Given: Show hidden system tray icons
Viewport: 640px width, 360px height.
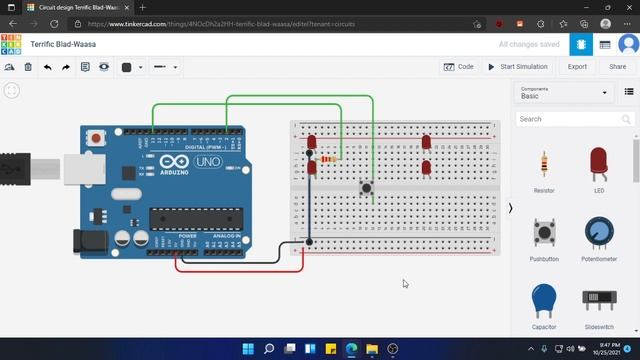Looking at the screenshot, I should (531, 349).
